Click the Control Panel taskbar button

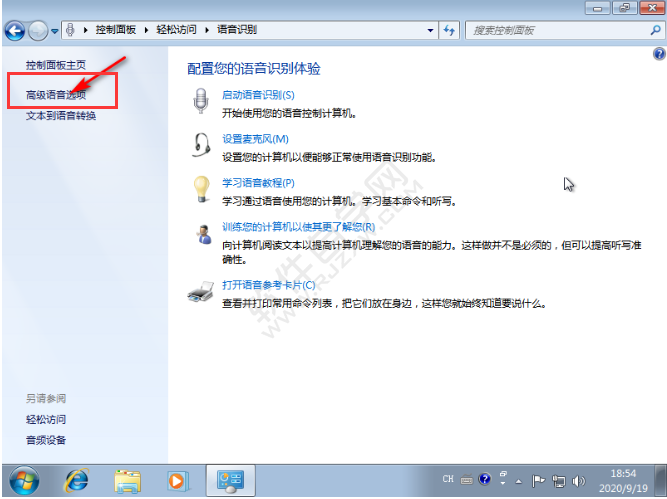pyautogui.click(x=231, y=481)
